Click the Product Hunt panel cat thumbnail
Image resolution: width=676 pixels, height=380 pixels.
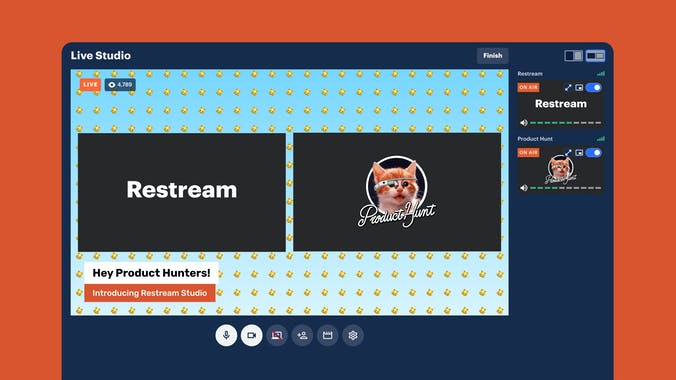click(560, 170)
